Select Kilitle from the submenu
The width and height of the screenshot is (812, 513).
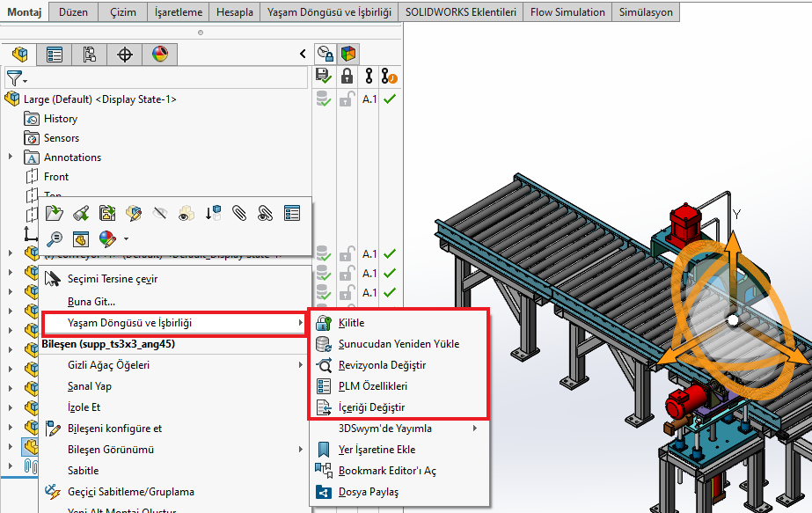coord(351,323)
